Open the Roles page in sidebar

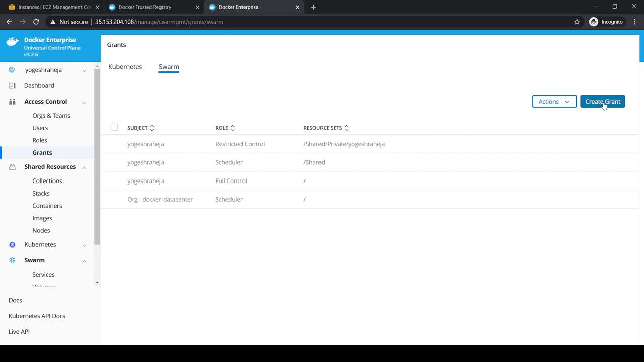coord(40,140)
